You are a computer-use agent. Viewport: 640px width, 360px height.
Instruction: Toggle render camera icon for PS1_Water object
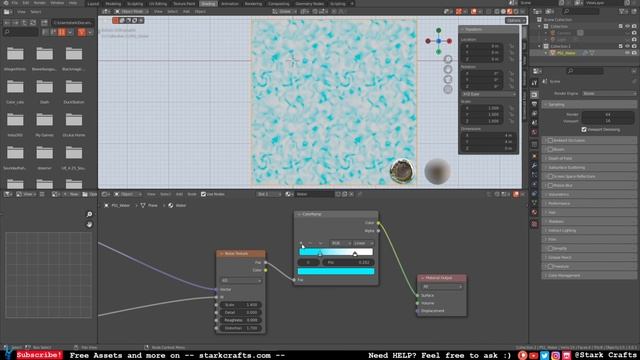pyautogui.click(x=634, y=53)
